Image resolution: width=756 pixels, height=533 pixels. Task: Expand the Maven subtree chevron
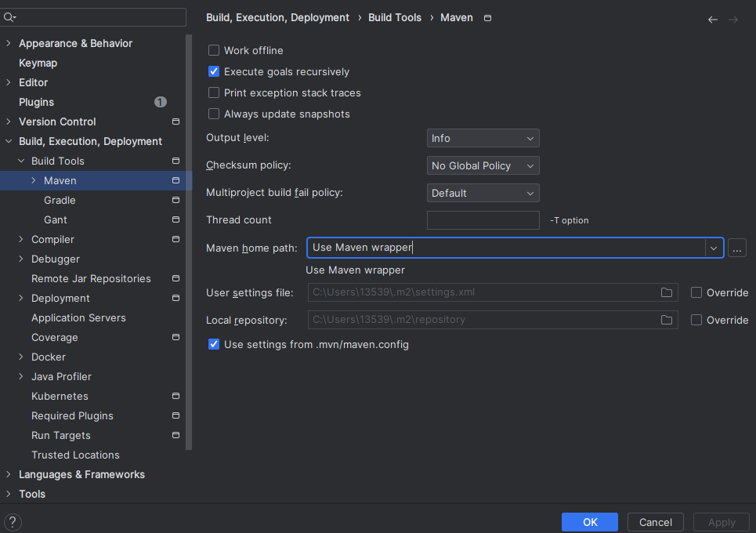point(33,180)
